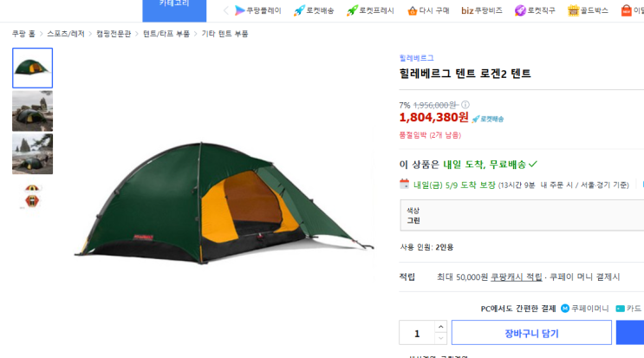Viewport: 644px width, 358px height.
Task: Open the Rocket Fresh (로켓프레시) icon
Action: 352,10
